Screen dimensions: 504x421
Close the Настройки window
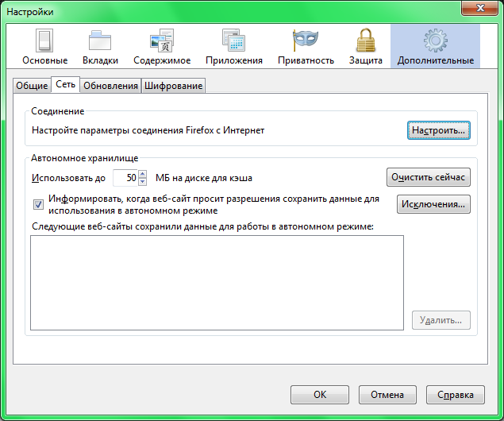(480, 7)
